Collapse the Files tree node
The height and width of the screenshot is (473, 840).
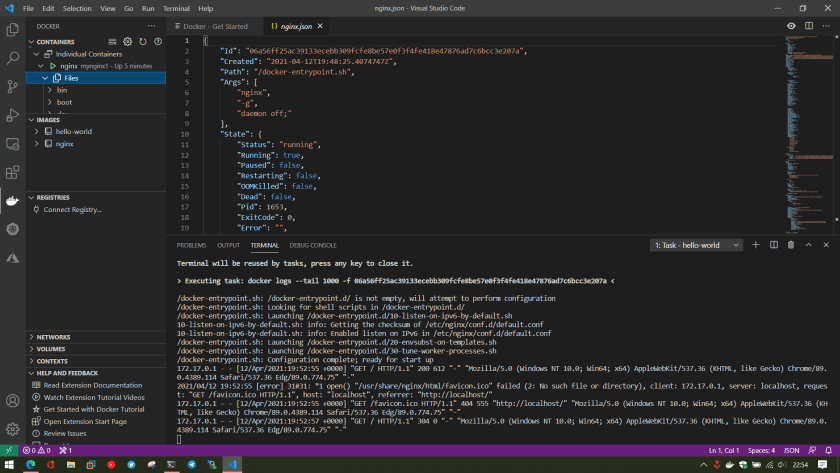45,78
